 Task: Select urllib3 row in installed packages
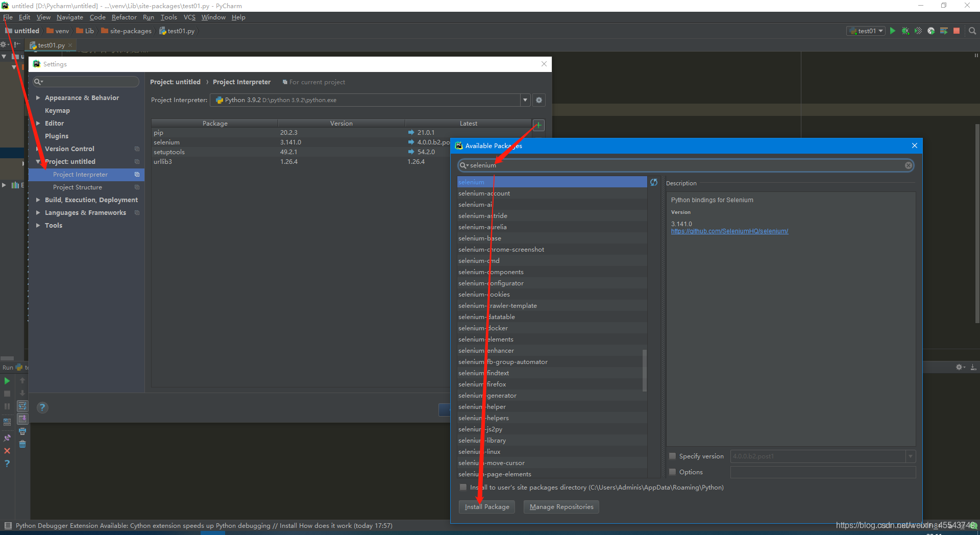pyautogui.click(x=301, y=162)
